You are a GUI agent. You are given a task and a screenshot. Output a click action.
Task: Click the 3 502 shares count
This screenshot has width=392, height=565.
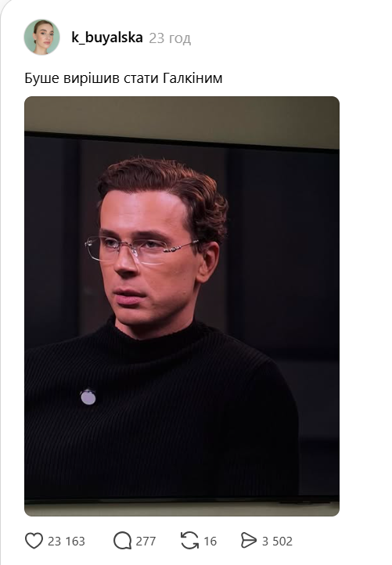(277, 542)
